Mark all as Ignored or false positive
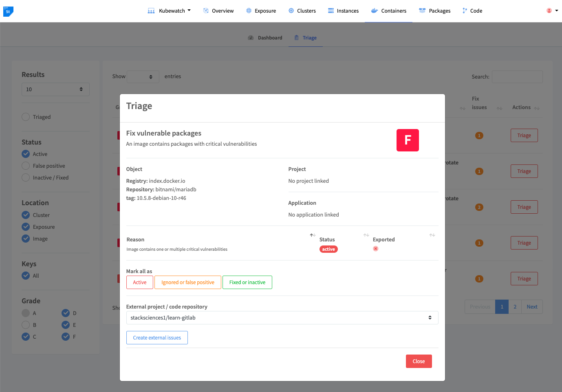The image size is (562, 392). click(187, 282)
